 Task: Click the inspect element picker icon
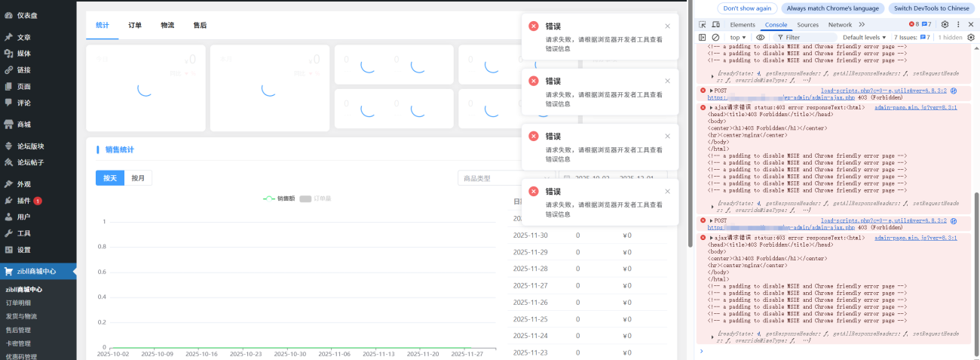click(x=703, y=25)
